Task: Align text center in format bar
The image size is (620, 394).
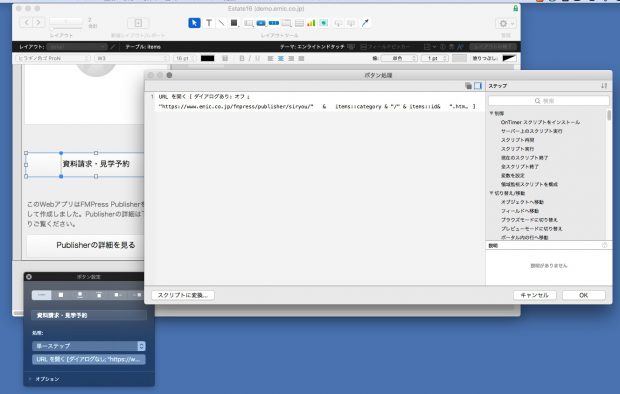Action: (281, 58)
